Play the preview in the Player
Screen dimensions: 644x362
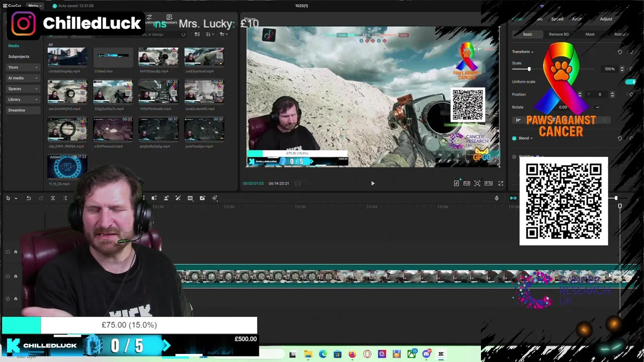coord(373,184)
